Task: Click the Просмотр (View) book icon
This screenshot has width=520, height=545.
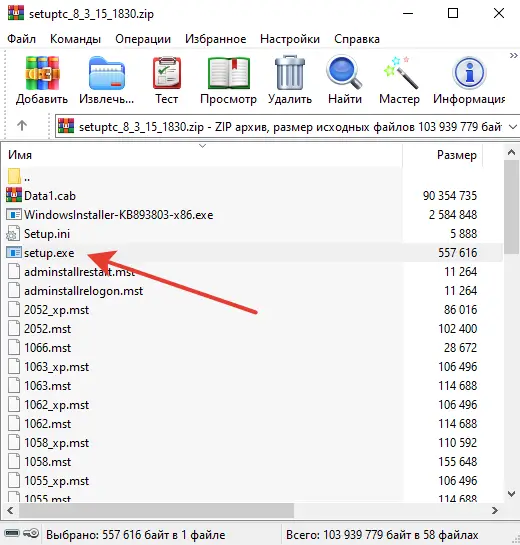Action: tap(228, 73)
